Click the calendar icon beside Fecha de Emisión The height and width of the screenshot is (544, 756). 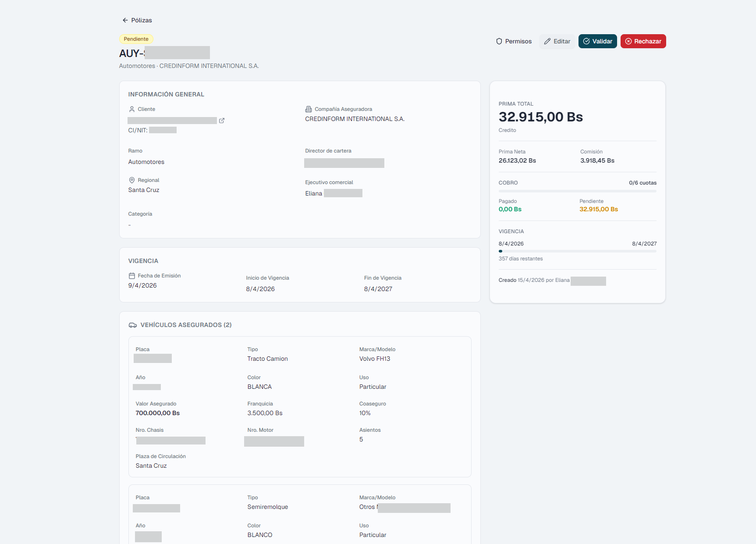131,275
